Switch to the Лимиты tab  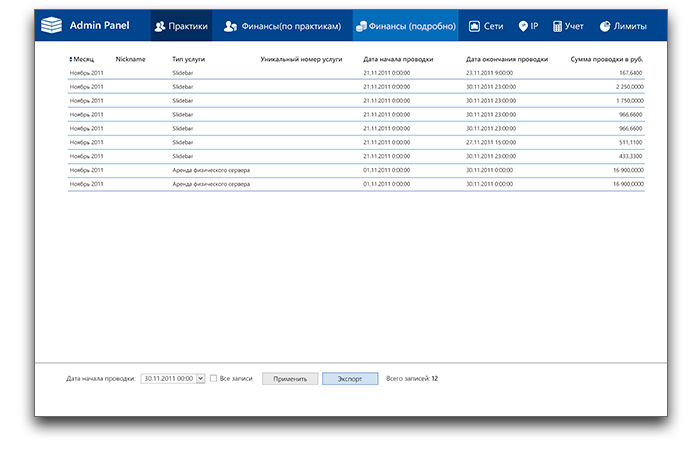tap(630, 26)
